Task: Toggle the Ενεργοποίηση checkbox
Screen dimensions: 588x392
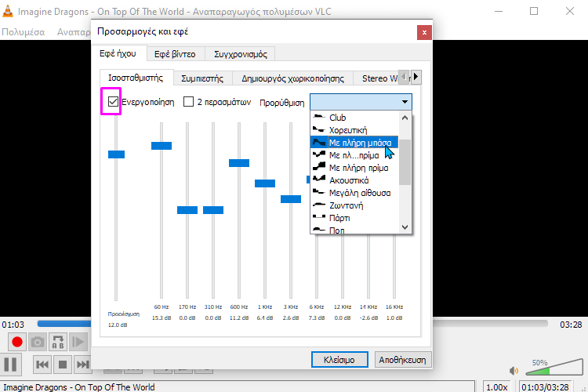Action: pos(113,102)
